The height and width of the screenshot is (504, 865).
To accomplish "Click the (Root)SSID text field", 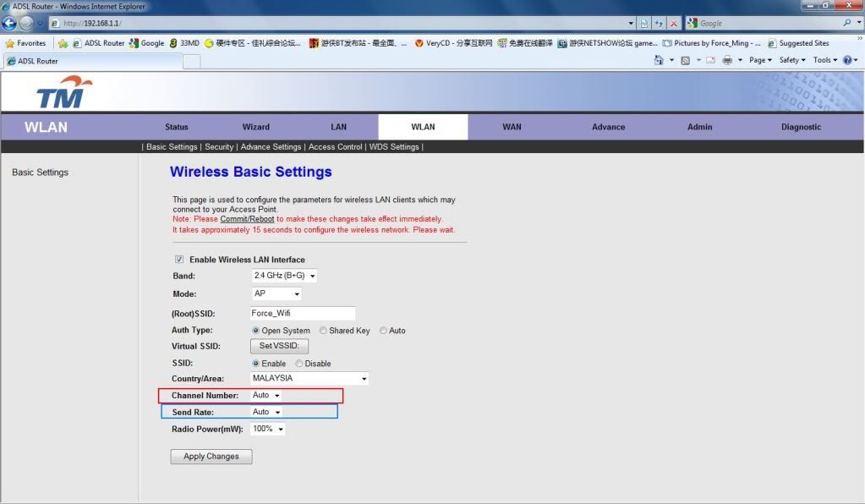I will 302,314.
